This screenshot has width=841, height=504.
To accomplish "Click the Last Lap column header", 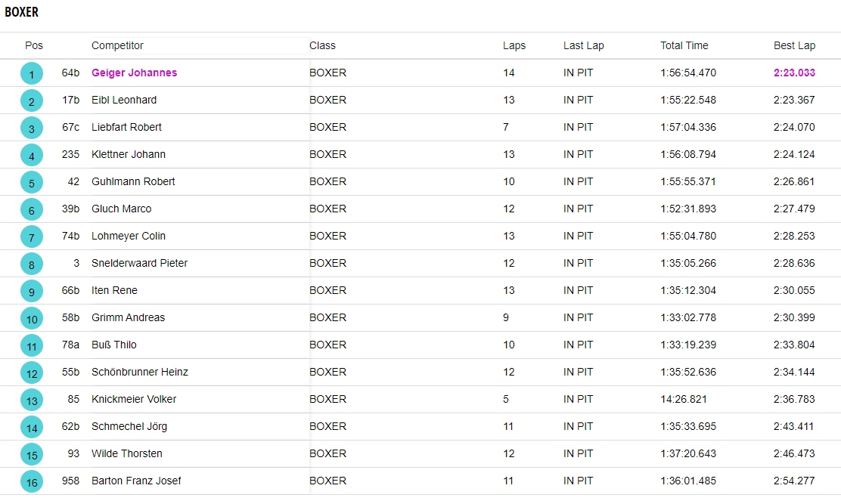I will [584, 45].
